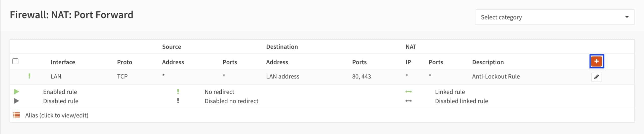This screenshot has width=644, height=134.
Task: Open the Select category dropdown
Action: pyautogui.click(x=555, y=17)
